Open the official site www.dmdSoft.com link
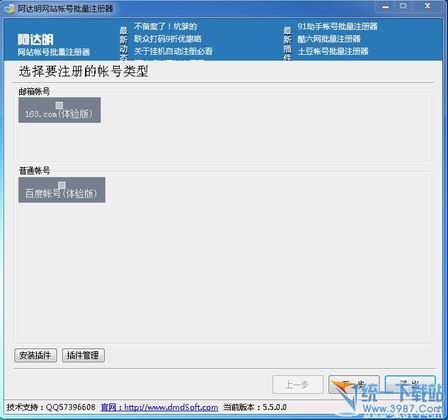 (x=159, y=407)
